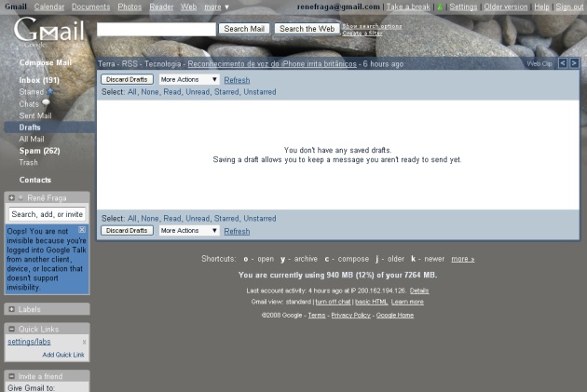Focus the Search, add, or invite field
Screen dimensions: 587x392
click(48, 214)
